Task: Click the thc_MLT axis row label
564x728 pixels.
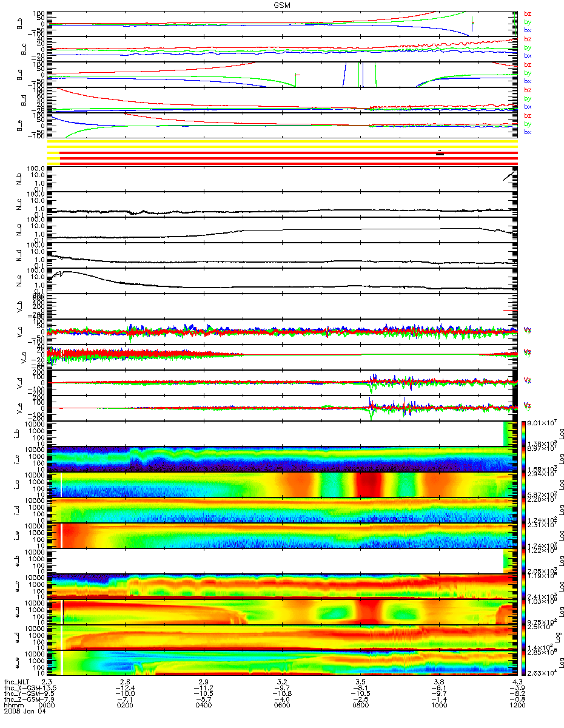Action: pyautogui.click(x=18, y=682)
